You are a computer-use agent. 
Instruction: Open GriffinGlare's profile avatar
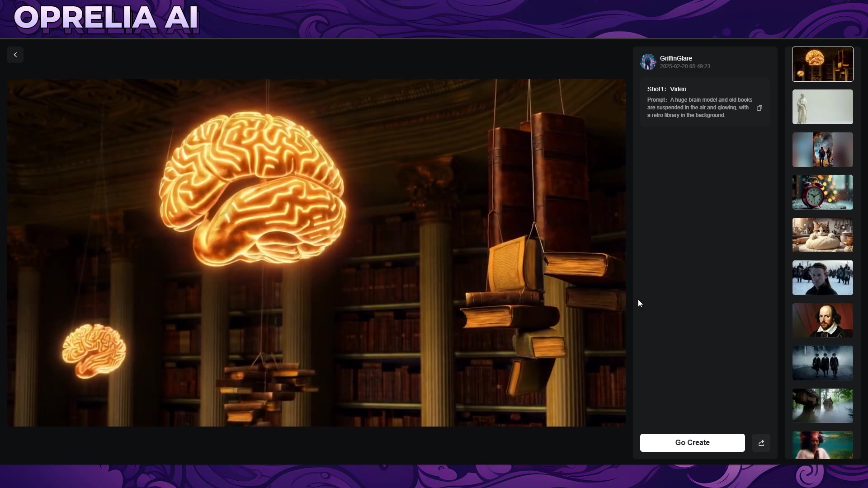pos(648,62)
